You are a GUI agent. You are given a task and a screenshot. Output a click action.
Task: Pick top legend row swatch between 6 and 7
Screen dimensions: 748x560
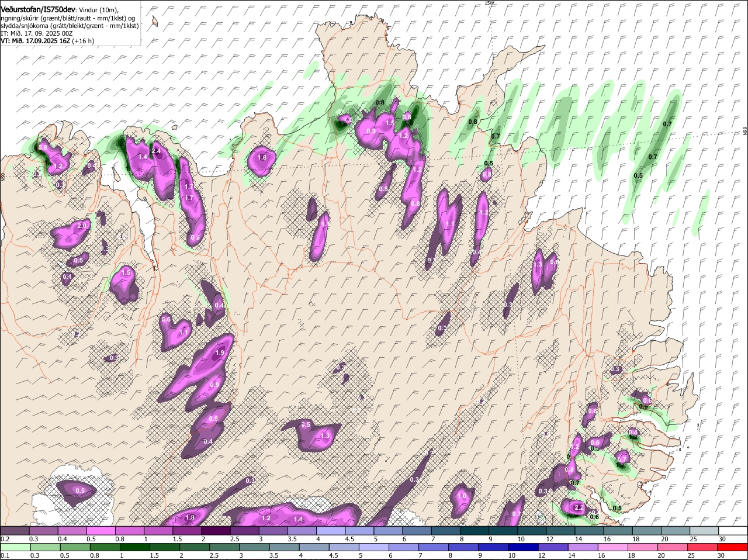[417, 531]
